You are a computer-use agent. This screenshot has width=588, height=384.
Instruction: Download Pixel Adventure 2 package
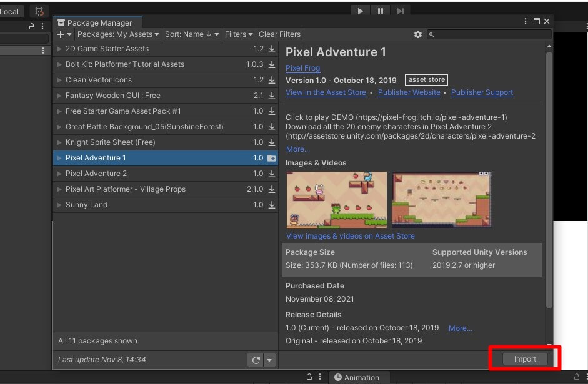pyautogui.click(x=272, y=174)
